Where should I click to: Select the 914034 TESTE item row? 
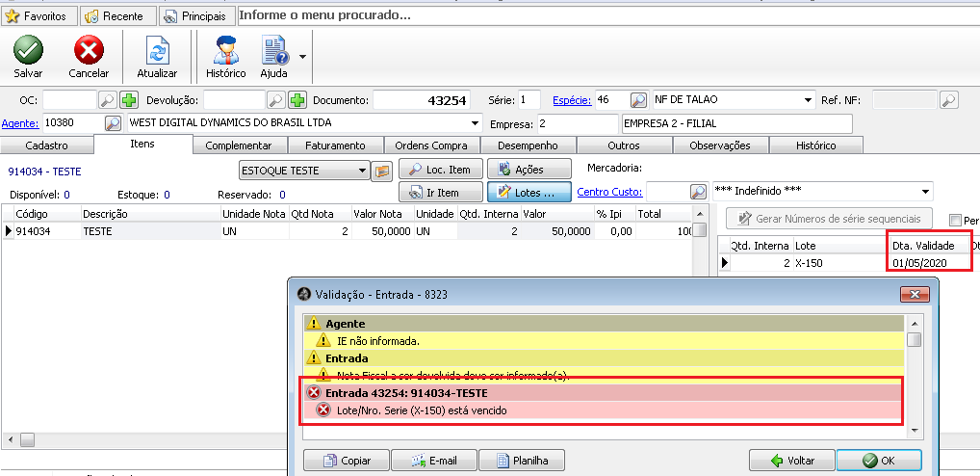click(x=348, y=231)
